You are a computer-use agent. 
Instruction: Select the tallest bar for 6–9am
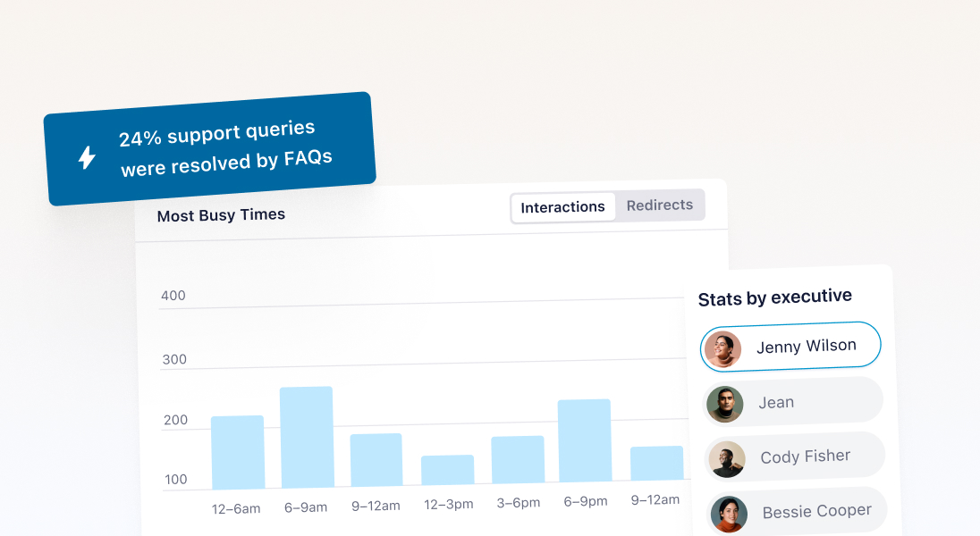[307, 433]
